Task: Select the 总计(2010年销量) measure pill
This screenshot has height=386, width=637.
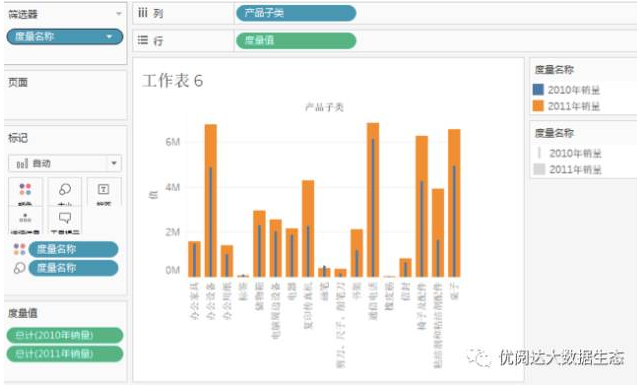Action: (x=65, y=335)
